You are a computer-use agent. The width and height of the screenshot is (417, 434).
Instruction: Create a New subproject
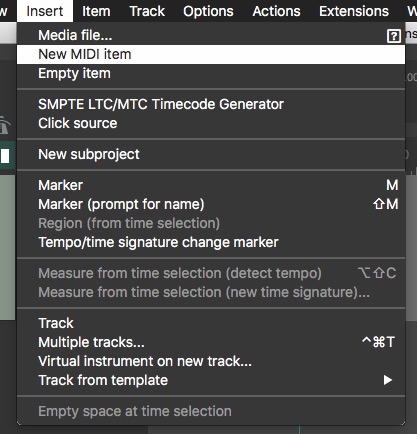pos(211,154)
